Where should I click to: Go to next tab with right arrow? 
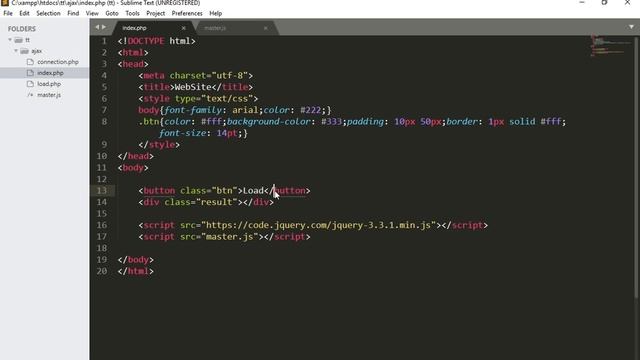(104, 27)
